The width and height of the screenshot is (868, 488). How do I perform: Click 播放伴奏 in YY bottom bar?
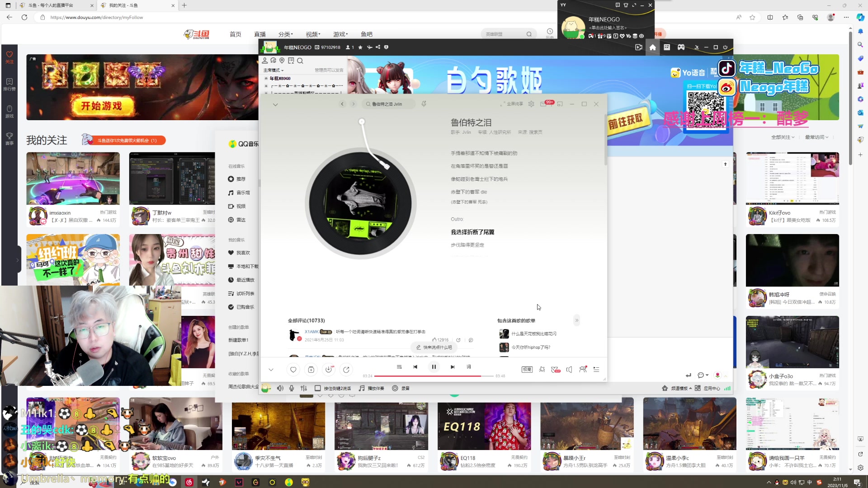click(372, 388)
